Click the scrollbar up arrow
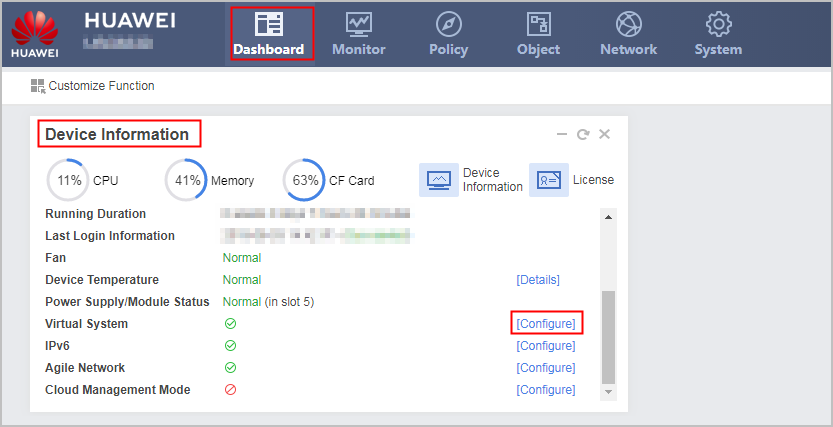This screenshot has width=833, height=427. [608, 217]
